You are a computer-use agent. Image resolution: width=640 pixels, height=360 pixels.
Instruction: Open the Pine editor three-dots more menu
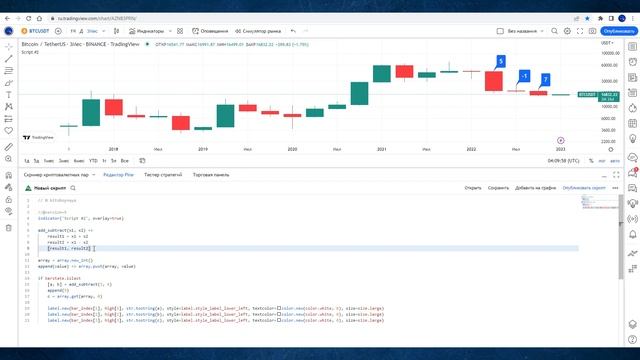point(615,188)
